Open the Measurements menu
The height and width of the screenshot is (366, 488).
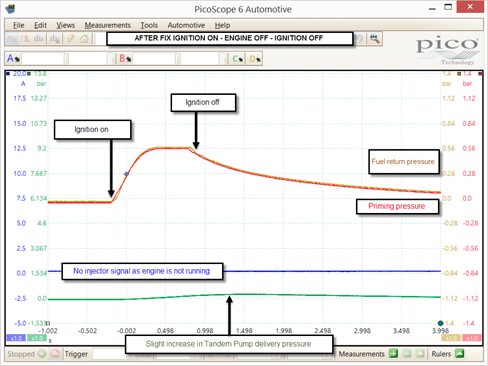pyautogui.click(x=107, y=25)
